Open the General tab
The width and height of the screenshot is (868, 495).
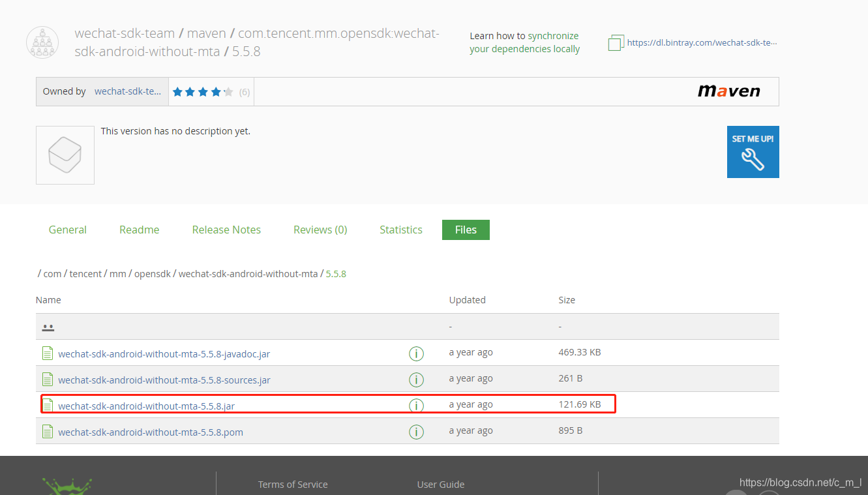point(68,230)
